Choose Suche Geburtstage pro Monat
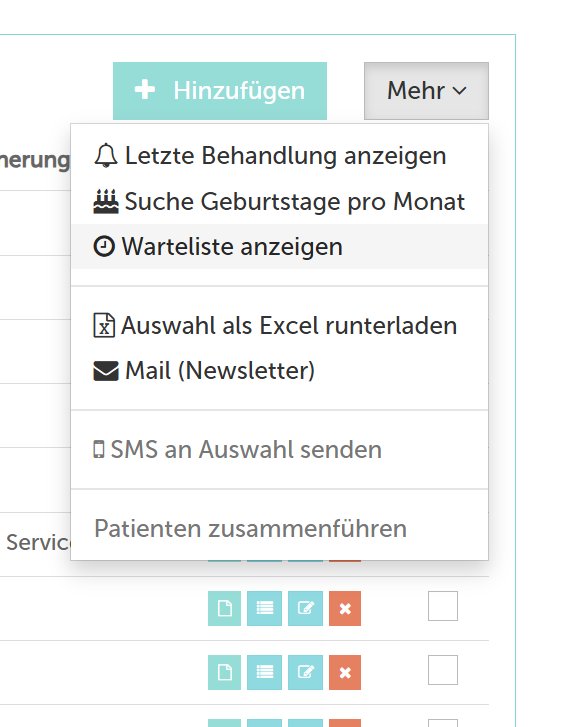Image resolution: width=563 pixels, height=727 pixels. pos(280,201)
